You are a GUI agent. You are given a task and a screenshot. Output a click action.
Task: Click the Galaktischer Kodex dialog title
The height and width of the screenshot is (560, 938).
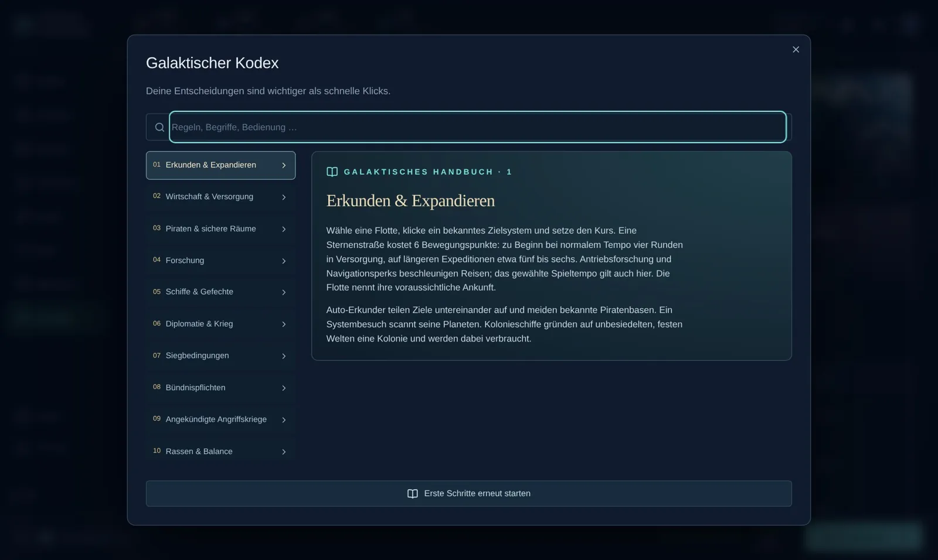(212, 63)
